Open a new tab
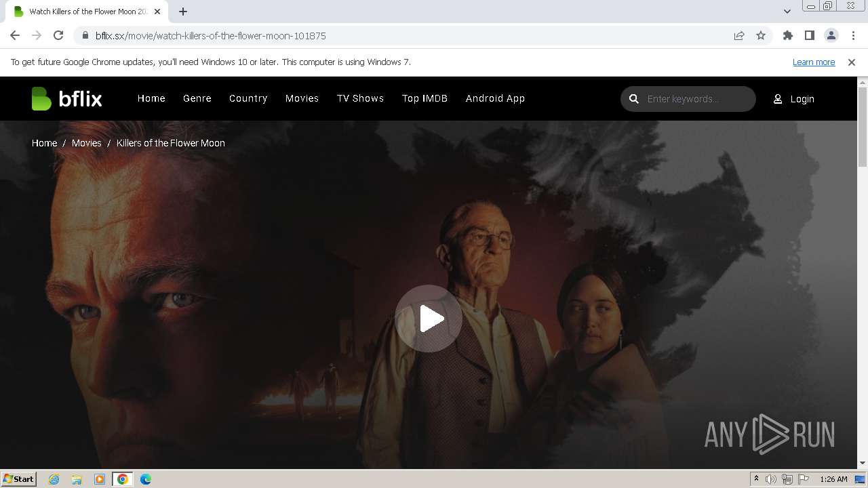The height and width of the screenshot is (488, 868). [x=183, y=12]
